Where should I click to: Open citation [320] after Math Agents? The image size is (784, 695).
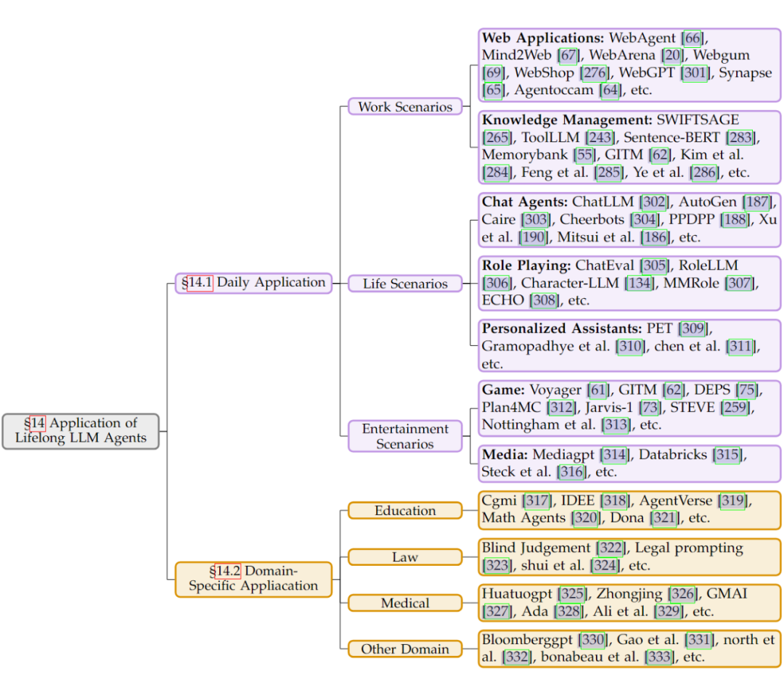(x=586, y=518)
